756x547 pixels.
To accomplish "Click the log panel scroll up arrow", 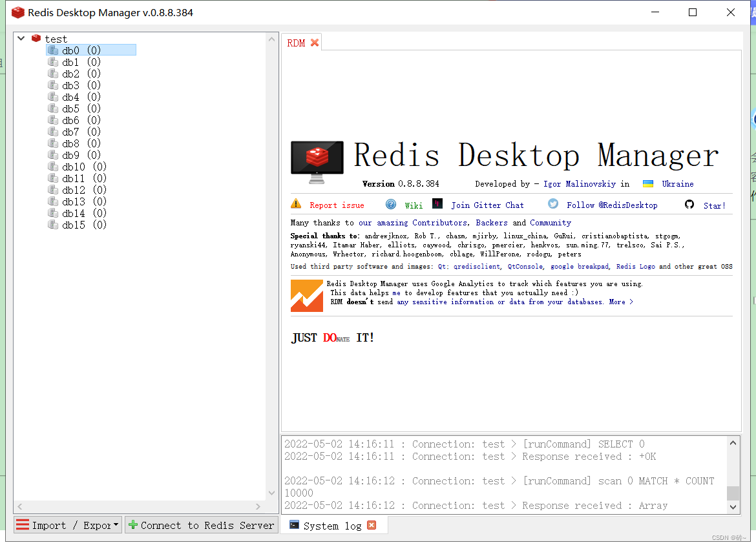I will point(733,443).
